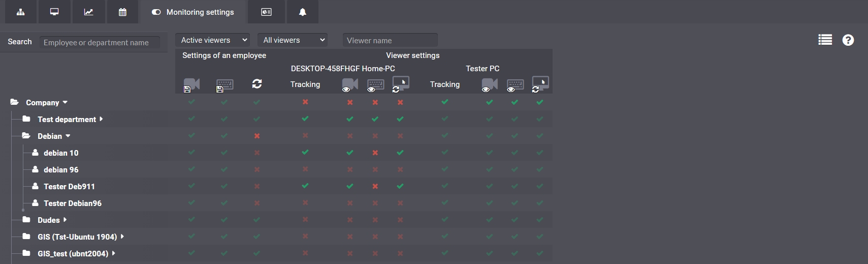The height and width of the screenshot is (264, 868).
Task: Select the Monitoring settings tab
Action: 193,12
